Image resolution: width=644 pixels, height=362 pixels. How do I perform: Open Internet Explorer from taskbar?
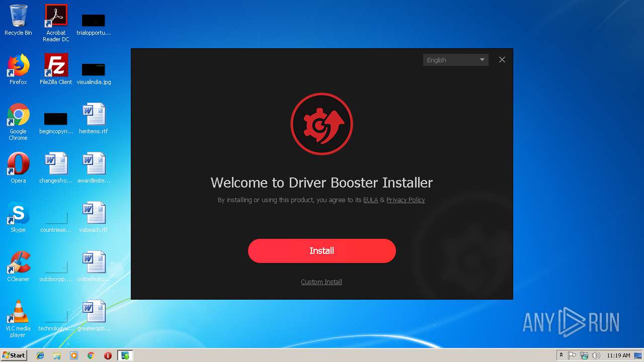tap(40, 355)
